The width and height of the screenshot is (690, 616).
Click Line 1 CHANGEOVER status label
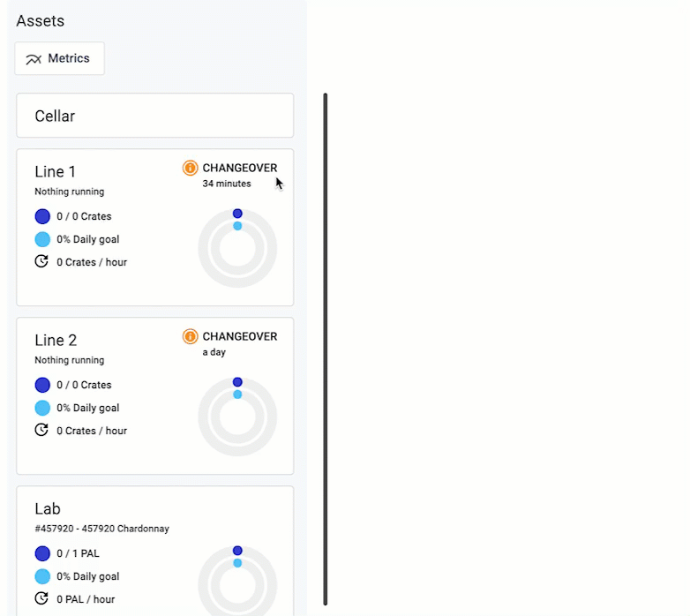[240, 168]
